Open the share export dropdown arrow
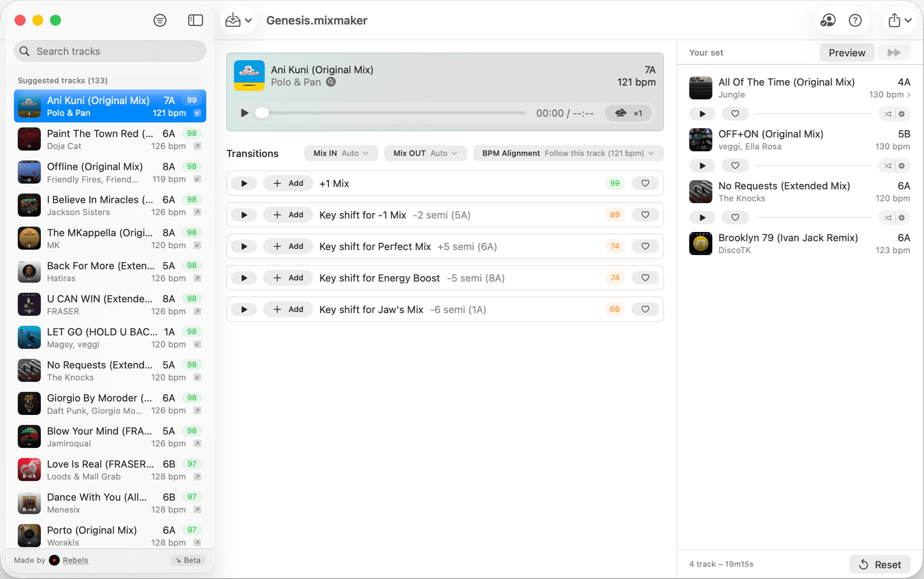This screenshot has height=579, width=924. 908,20
